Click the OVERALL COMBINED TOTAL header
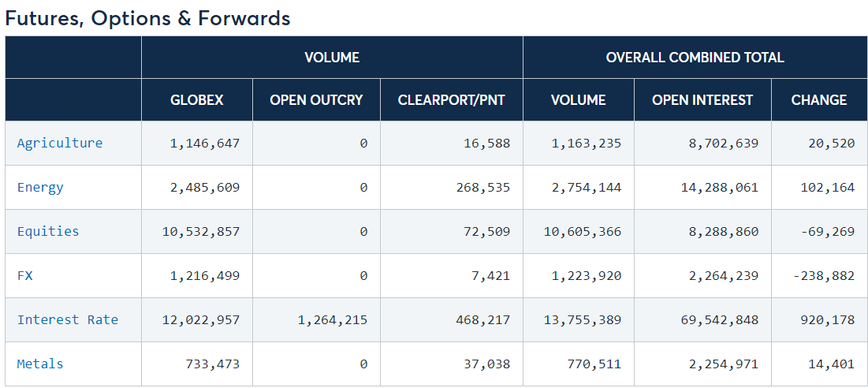Image resolution: width=868 pixels, height=388 pixels. [695, 57]
